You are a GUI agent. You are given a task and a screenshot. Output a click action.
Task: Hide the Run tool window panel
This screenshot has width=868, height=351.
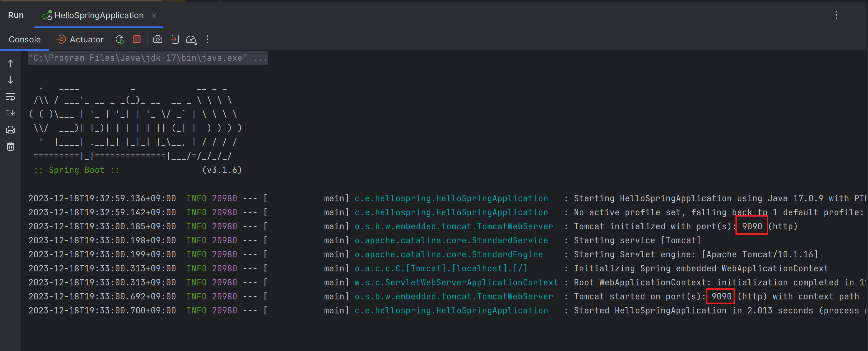852,15
